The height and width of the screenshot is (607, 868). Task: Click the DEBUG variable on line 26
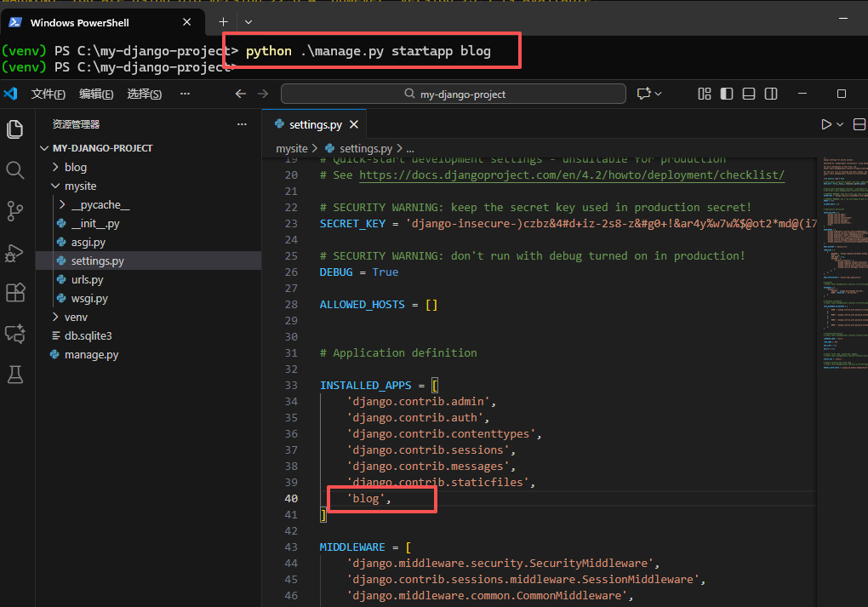pyautogui.click(x=336, y=272)
